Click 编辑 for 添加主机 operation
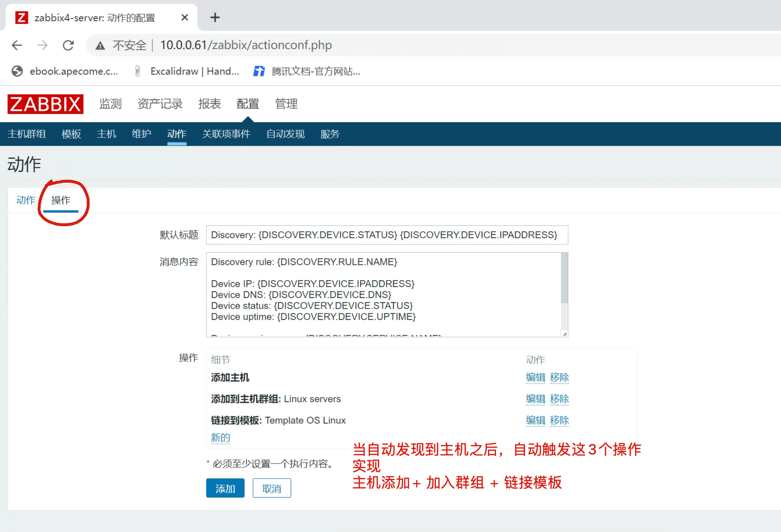Screen dimensions: 781x532 click(x=535, y=377)
